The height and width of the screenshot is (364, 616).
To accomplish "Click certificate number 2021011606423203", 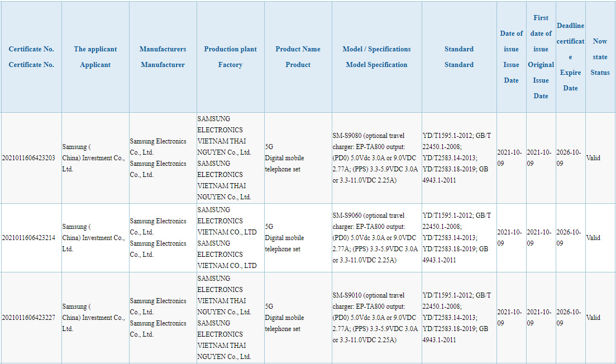I will (28, 158).
